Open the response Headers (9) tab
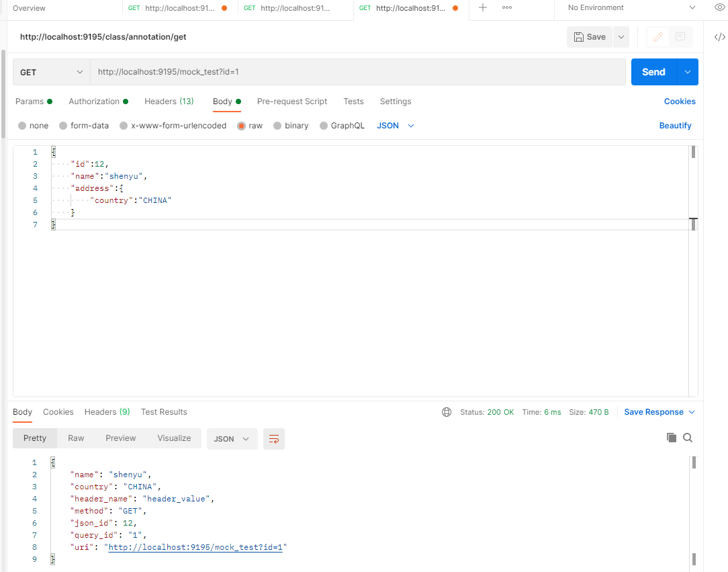 (107, 412)
